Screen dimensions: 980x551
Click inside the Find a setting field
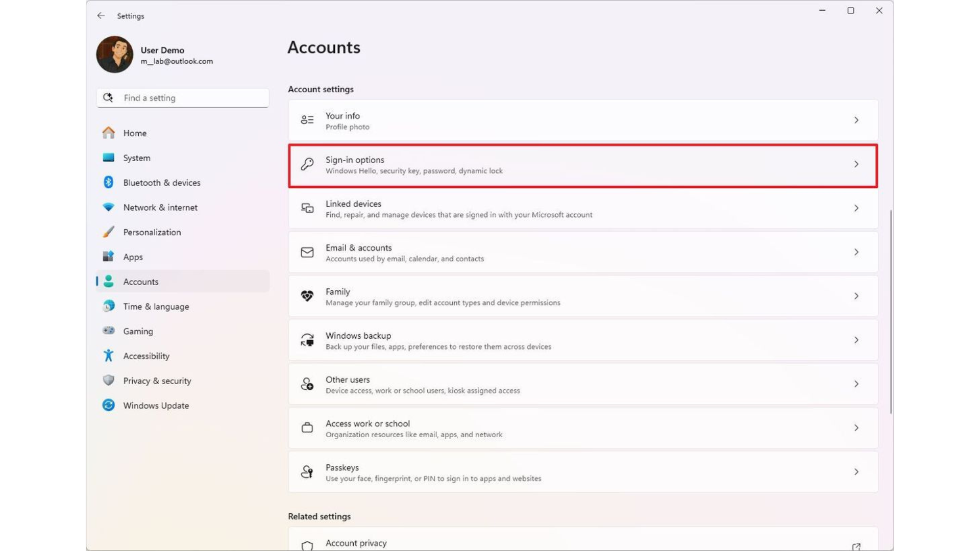click(x=182, y=97)
